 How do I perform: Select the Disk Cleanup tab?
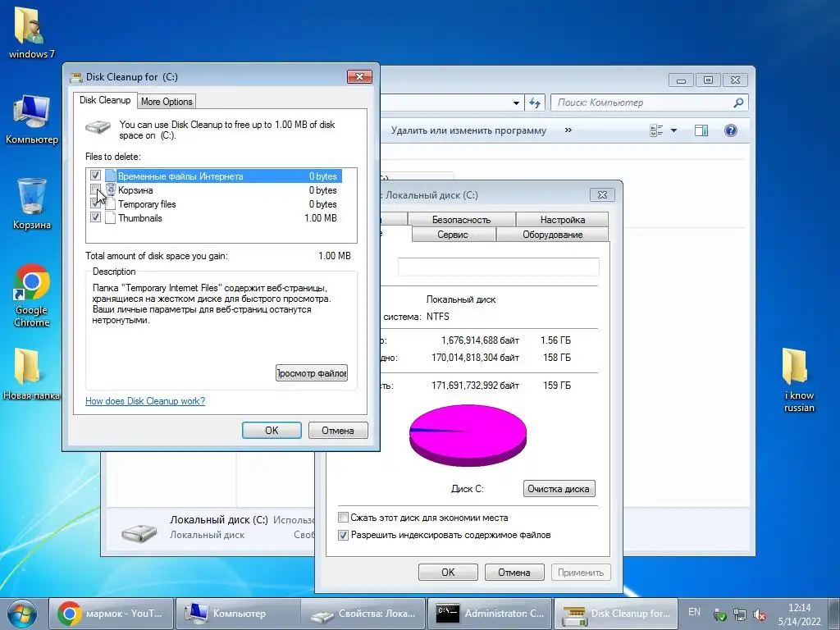[x=105, y=100]
